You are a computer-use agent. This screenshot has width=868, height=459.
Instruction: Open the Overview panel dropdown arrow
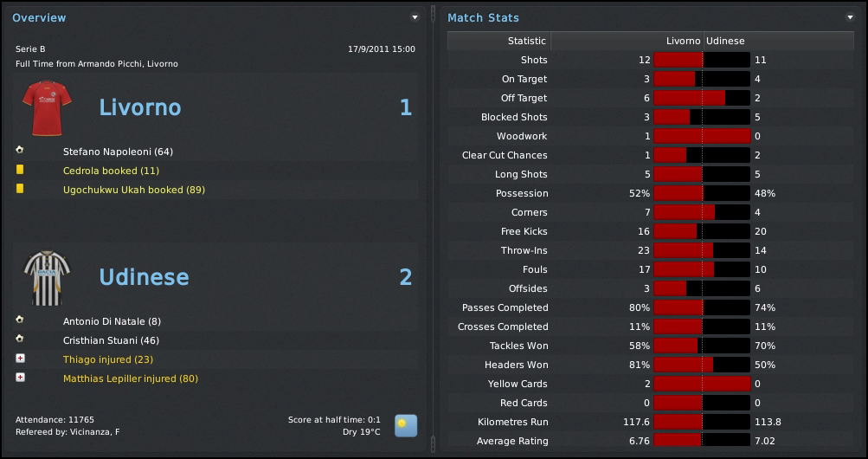(415, 17)
